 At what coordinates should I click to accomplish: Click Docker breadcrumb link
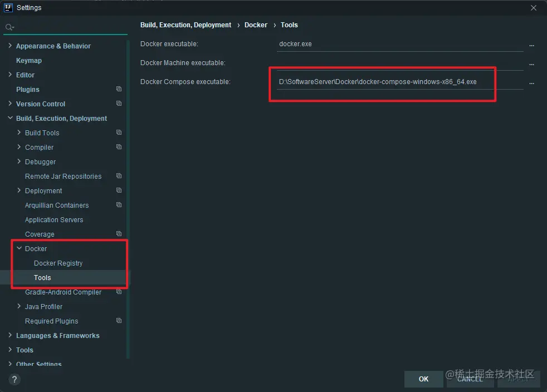coord(256,24)
